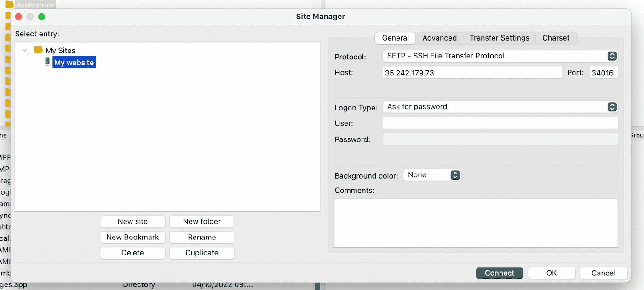Focus the User input field
This screenshot has width=644, height=290.
point(500,123)
